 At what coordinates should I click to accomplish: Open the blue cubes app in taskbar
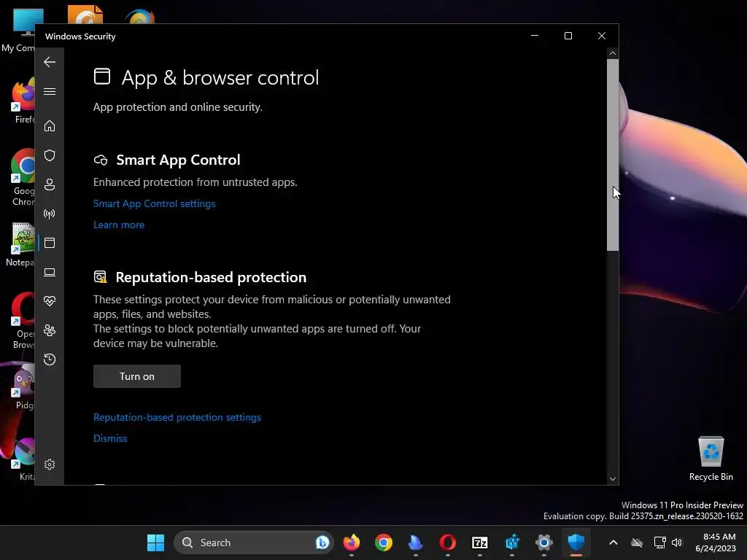512,542
